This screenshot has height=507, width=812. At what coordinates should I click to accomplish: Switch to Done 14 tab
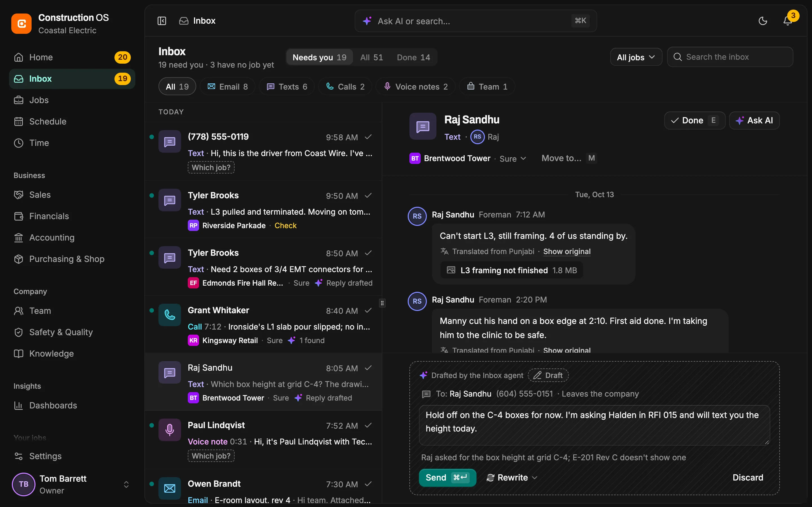point(413,57)
